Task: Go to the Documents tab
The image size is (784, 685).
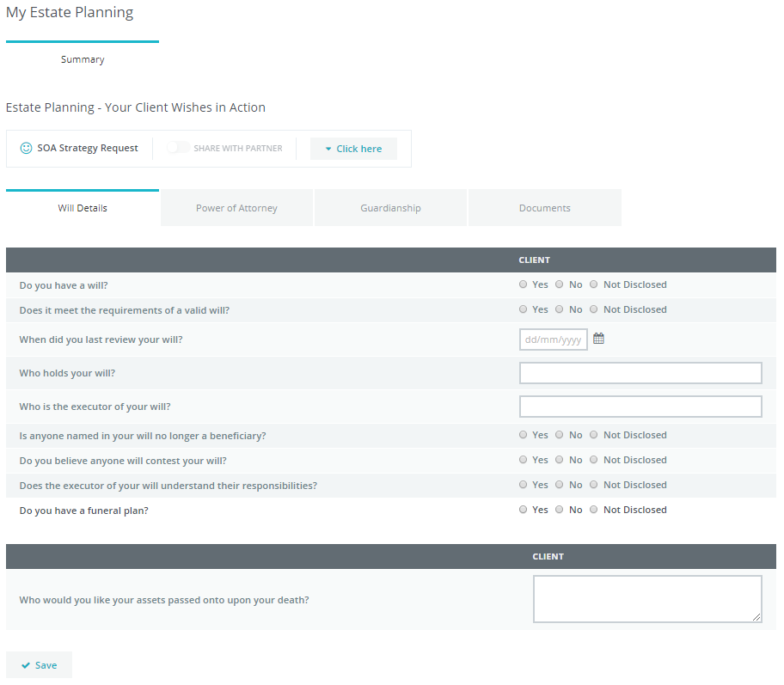Action: pos(544,208)
